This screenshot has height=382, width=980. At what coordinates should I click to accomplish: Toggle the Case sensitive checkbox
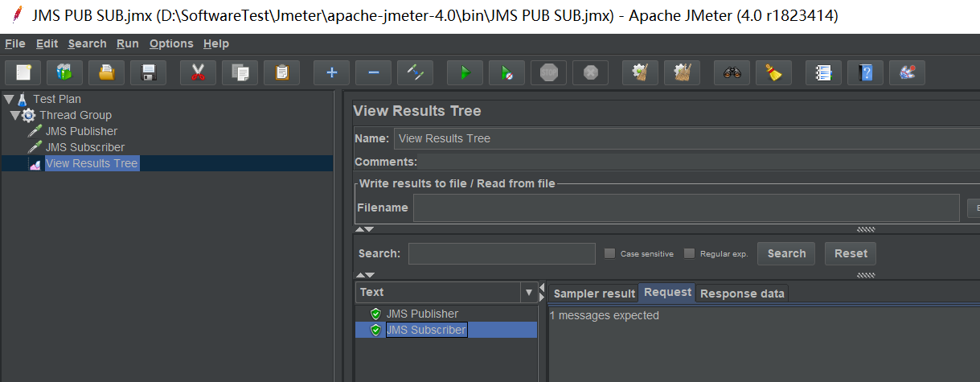609,253
